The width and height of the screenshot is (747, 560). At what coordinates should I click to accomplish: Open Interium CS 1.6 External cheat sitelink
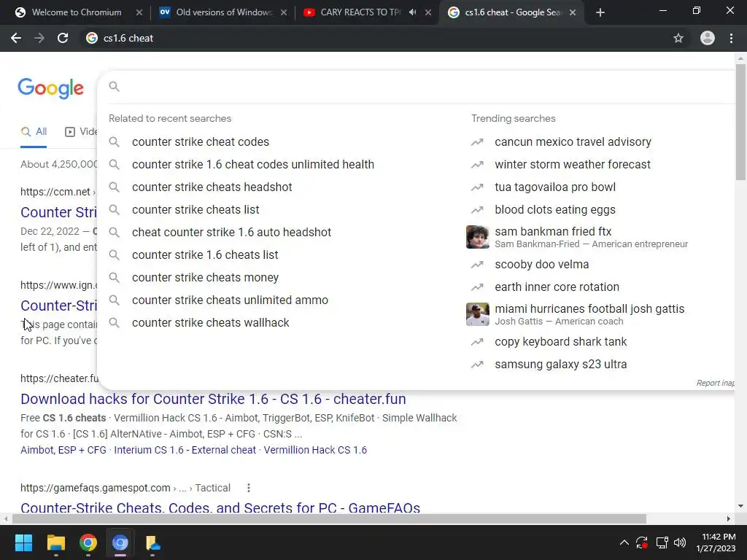pyautogui.click(x=185, y=450)
